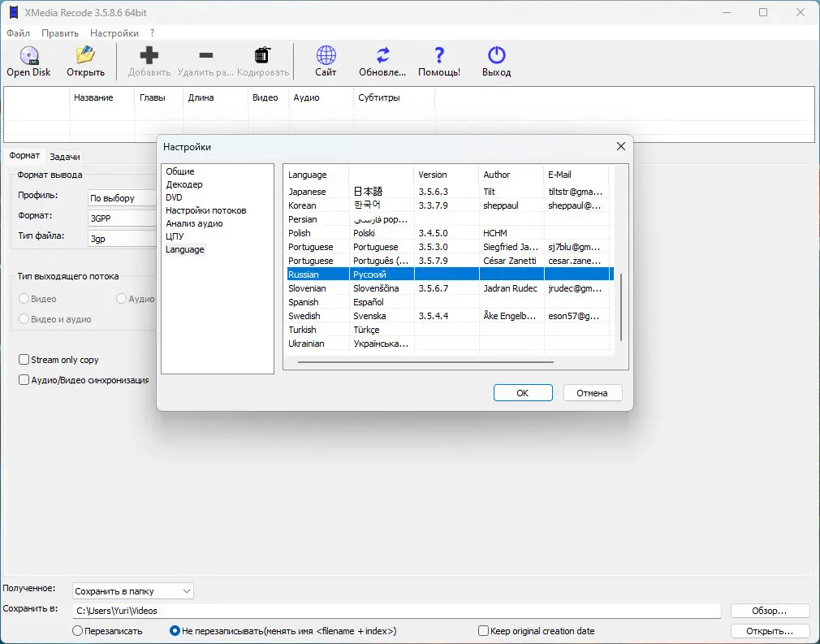Open the Файл menu

point(19,33)
